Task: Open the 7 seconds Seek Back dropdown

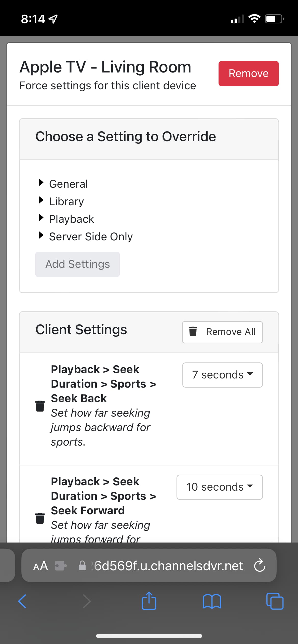Action: [222, 375]
